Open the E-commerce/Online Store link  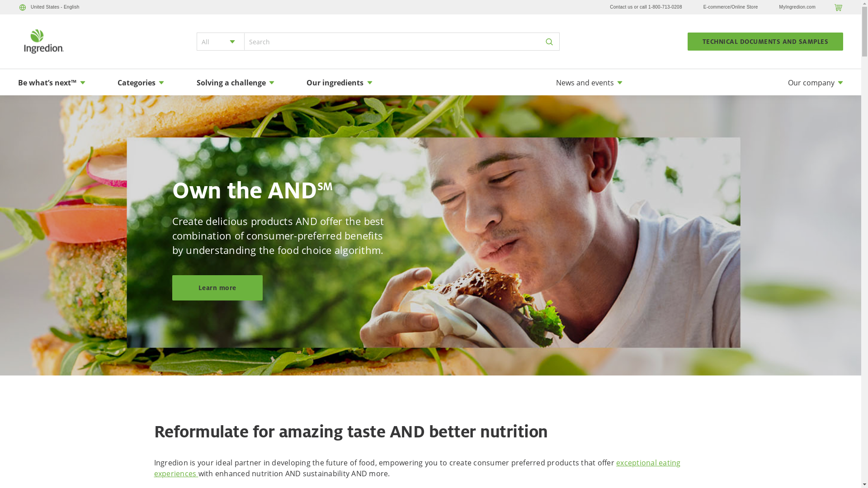[x=731, y=7]
